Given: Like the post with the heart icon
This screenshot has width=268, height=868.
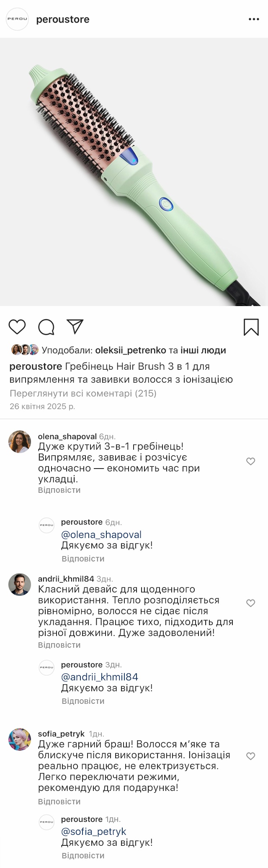Looking at the screenshot, I should [17, 327].
